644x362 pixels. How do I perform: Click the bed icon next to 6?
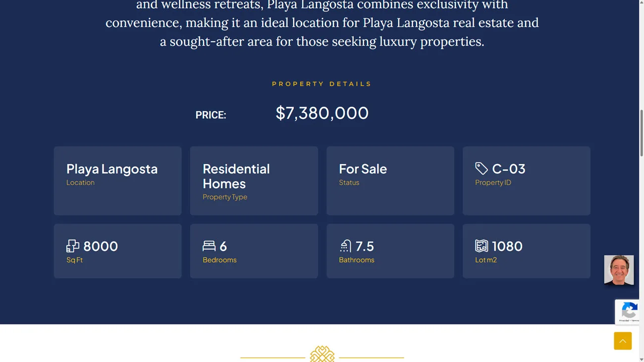point(209,246)
